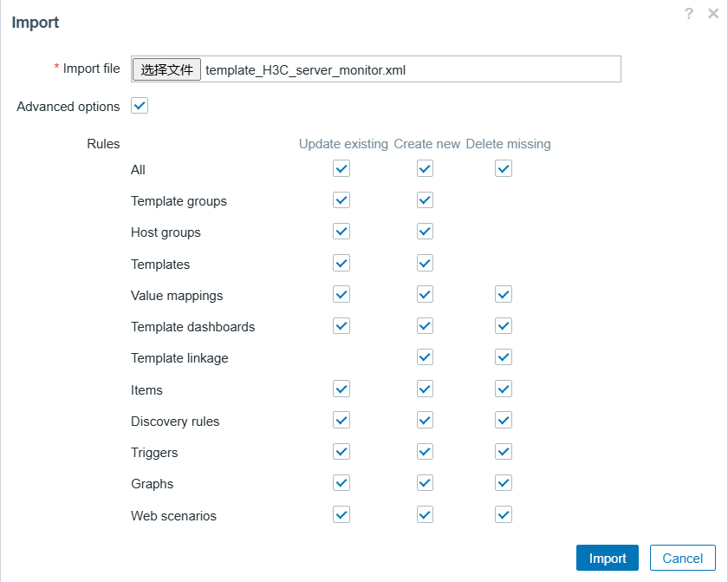Image resolution: width=728 pixels, height=582 pixels.
Task: Close the Import dialog with X
Action: pyautogui.click(x=713, y=13)
